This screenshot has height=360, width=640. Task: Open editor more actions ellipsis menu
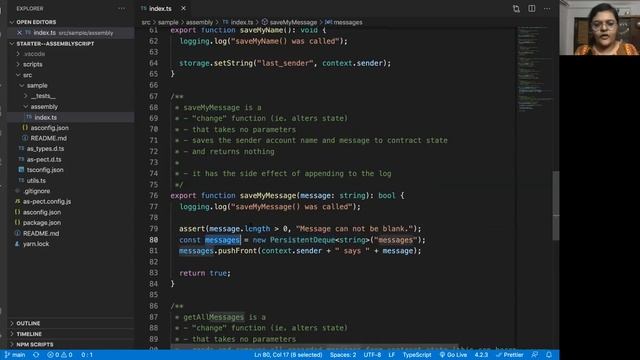(x=547, y=9)
